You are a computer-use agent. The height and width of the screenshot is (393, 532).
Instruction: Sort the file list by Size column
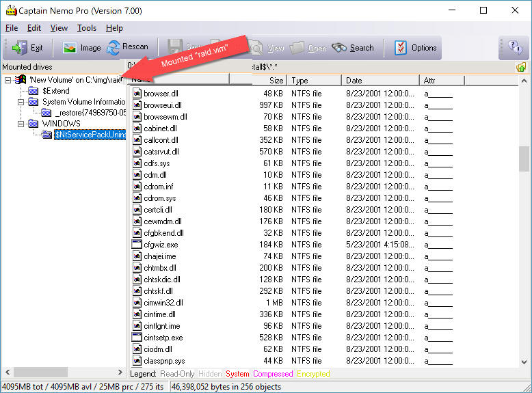point(258,81)
